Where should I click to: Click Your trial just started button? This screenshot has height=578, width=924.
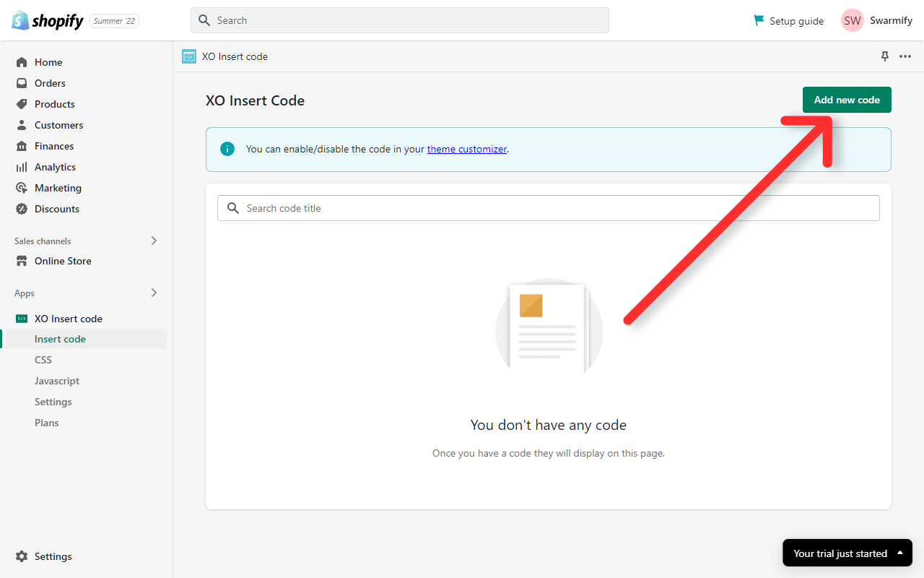click(x=847, y=553)
